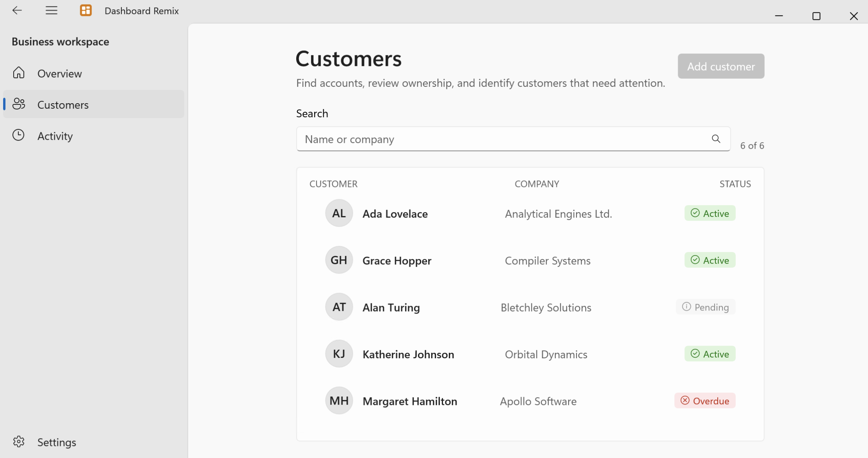Click the AT avatar for Alan Turing
The width and height of the screenshot is (868, 458).
point(339,307)
